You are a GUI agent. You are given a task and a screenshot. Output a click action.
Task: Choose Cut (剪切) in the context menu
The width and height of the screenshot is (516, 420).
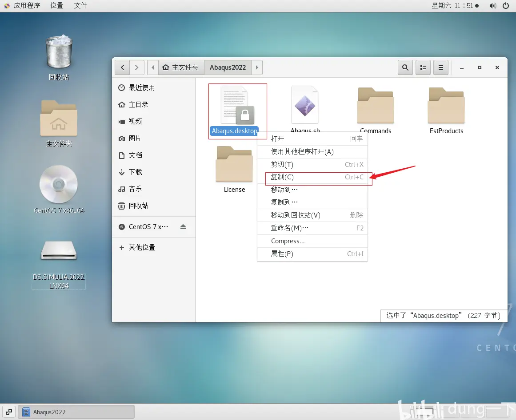(312, 164)
